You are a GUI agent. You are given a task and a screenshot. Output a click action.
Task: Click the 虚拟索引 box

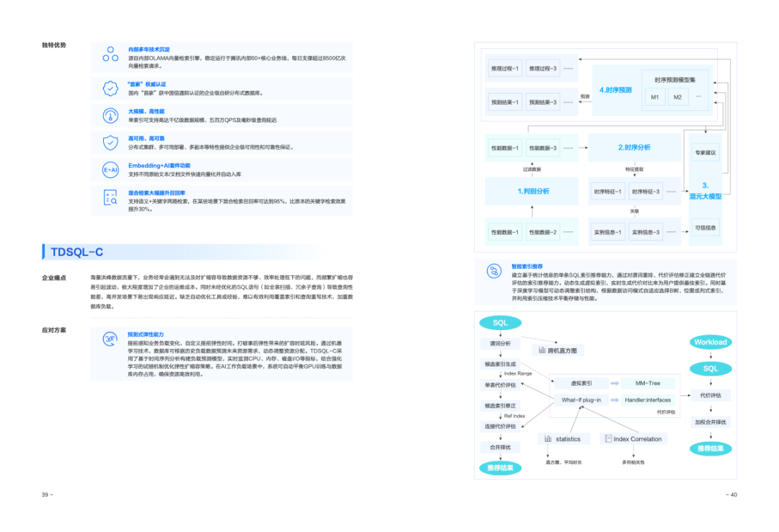(581, 383)
